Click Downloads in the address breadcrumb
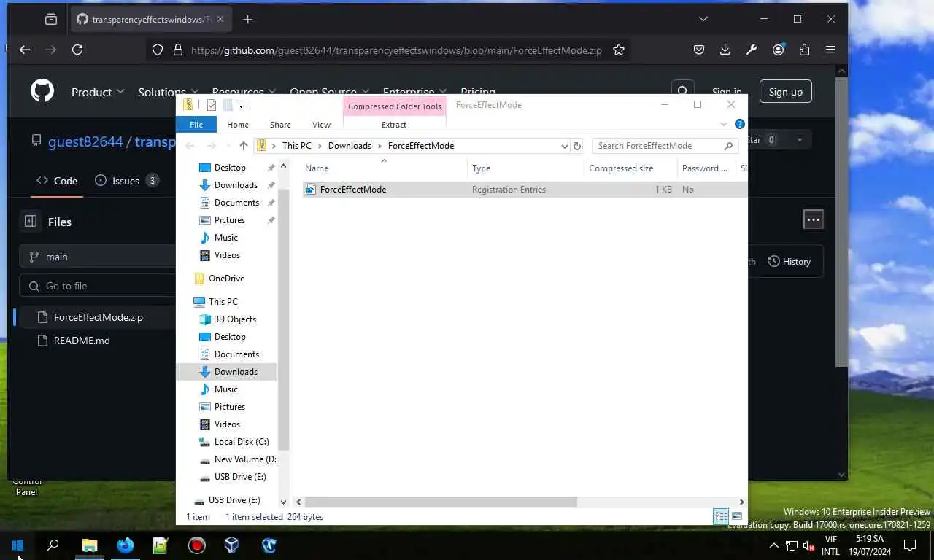This screenshot has height=560, width=934. pos(350,146)
